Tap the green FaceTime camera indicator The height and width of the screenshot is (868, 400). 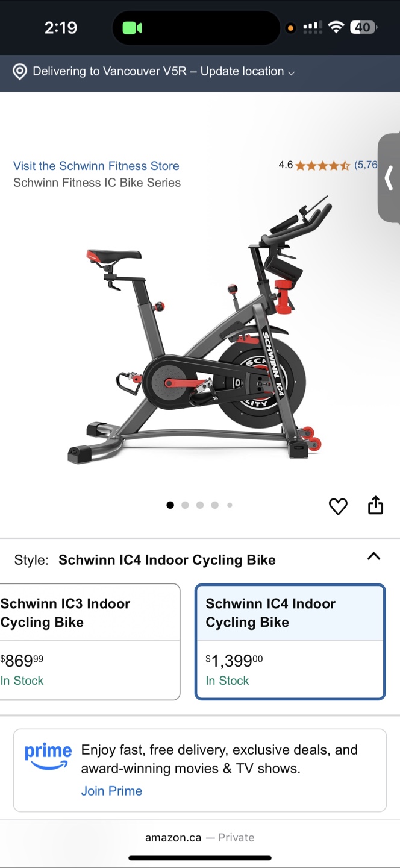pos(132,28)
